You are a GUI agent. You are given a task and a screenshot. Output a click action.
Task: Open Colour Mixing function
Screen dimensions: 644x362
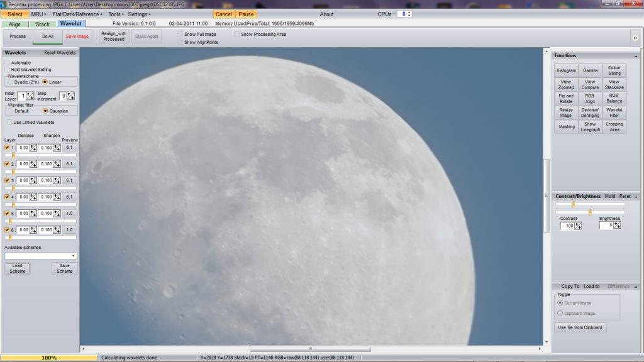point(614,70)
